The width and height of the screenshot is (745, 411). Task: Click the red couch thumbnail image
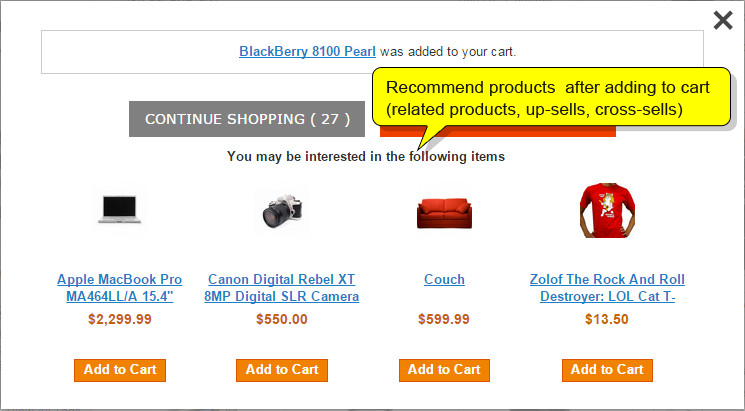[x=444, y=213]
